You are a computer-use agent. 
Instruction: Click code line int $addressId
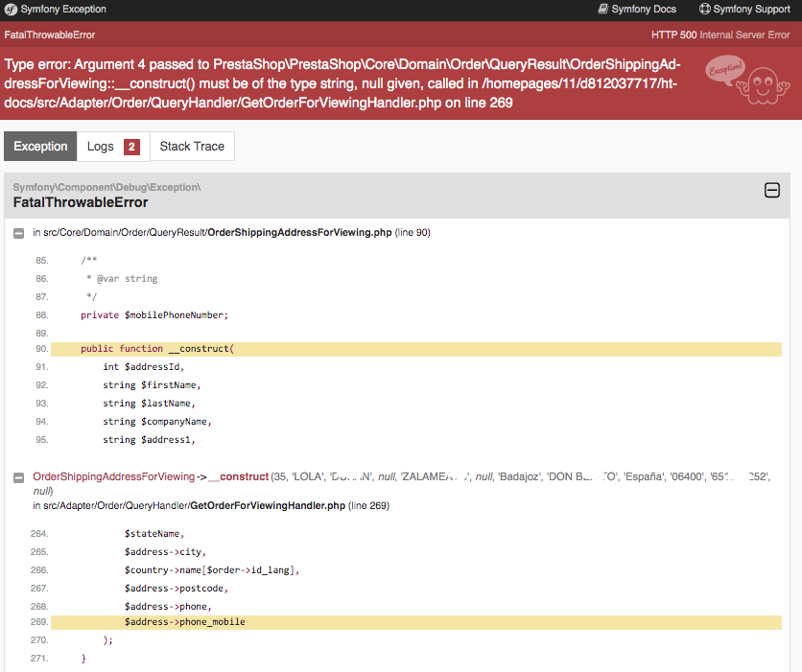click(x=143, y=367)
